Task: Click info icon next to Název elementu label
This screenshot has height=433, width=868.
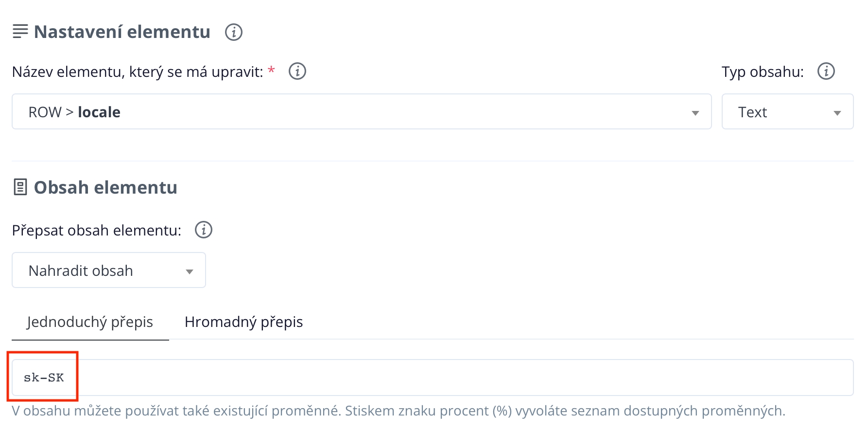Action: [x=297, y=72]
